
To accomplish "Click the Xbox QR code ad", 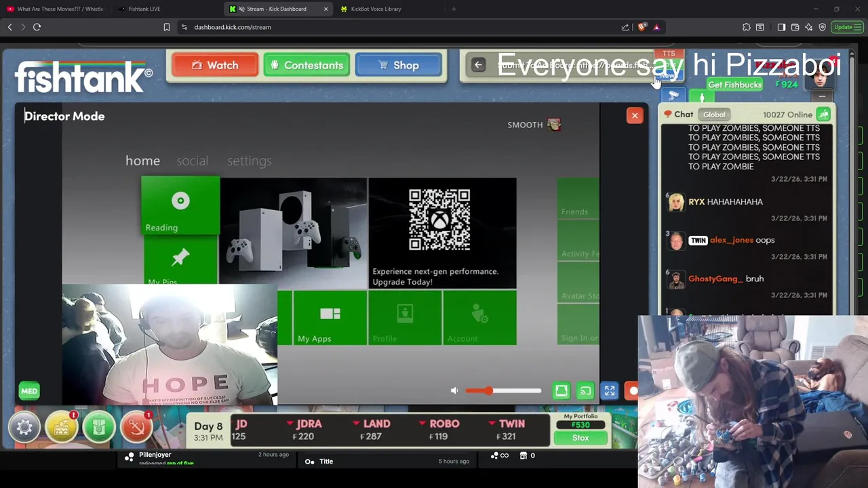I will pos(442,233).
